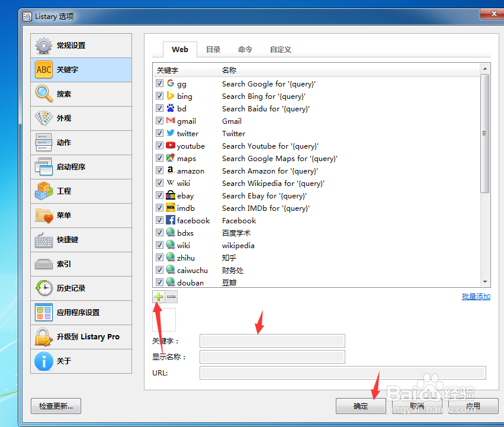Toggle the caiwuchu keyword checkbox
Image resolution: width=504 pixels, height=427 pixels.
pyautogui.click(x=159, y=270)
